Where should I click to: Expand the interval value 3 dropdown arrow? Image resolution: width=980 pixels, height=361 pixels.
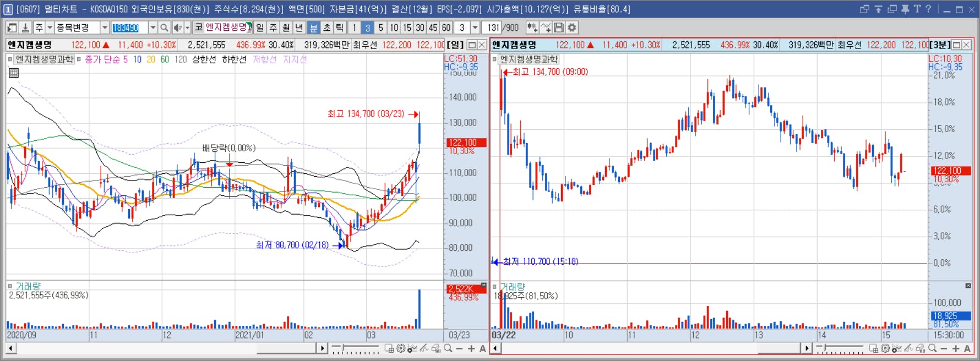point(475,28)
